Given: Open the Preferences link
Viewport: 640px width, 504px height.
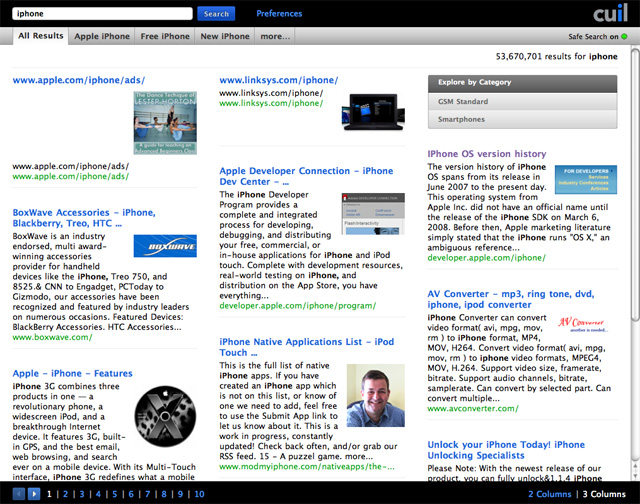Looking at the screenshot, I should pos(279,13).
